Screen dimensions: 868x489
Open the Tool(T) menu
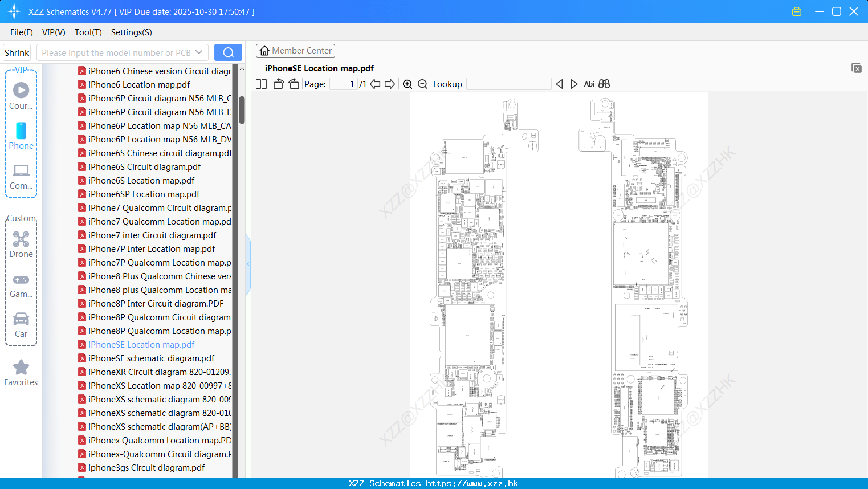pos(88,32)
